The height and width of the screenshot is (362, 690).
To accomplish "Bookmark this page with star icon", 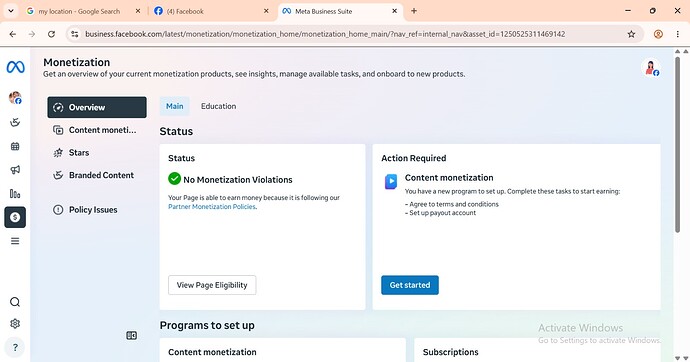I will coord(631,34).
